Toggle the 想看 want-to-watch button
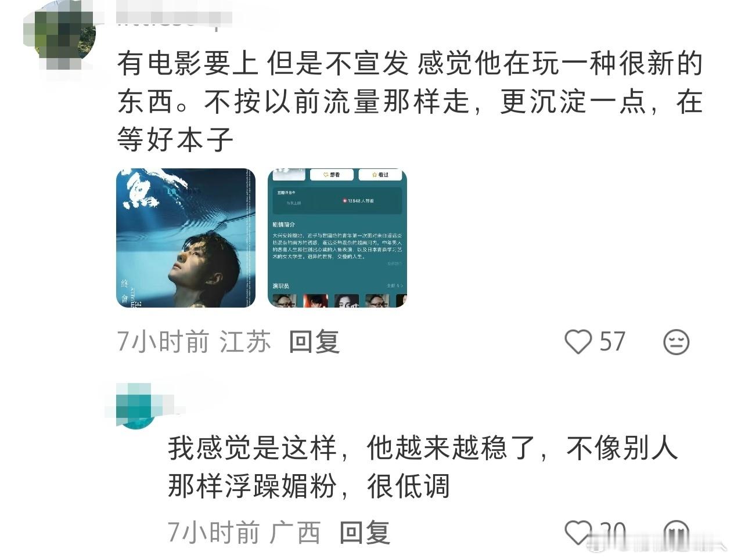The width and height of the screenshot is (734, 560). click(x=332, y=175)
